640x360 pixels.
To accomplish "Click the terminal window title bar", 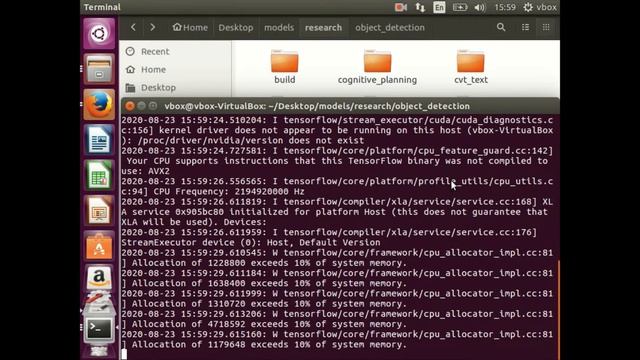I will coord(340,106).
